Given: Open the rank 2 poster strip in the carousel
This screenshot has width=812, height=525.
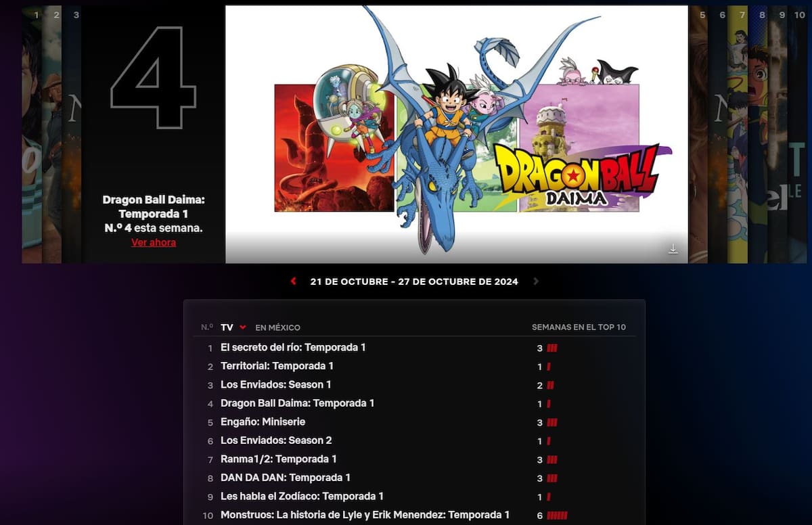Looking at the screenshot, I should [x=52, y=135].
